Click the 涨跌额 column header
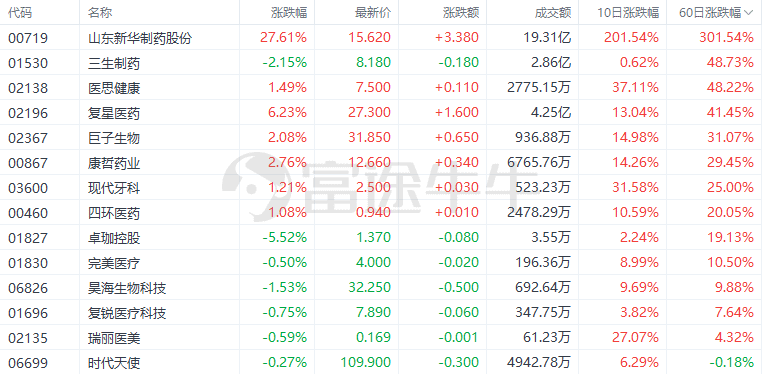Viewport: 762px width, 374px height. click(x=461, y=13)
